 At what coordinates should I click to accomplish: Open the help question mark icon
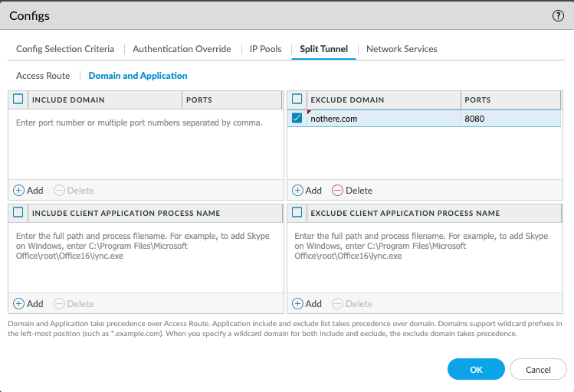[558, 16]
